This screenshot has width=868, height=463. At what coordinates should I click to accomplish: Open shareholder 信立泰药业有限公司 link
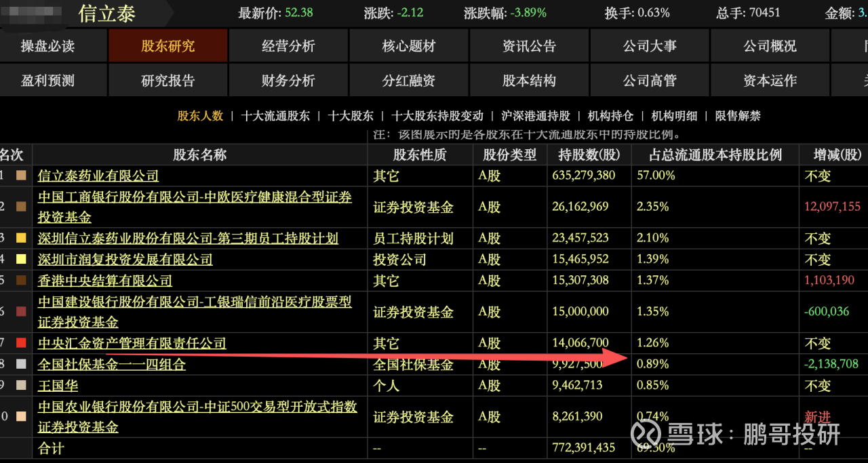[98, 176]
